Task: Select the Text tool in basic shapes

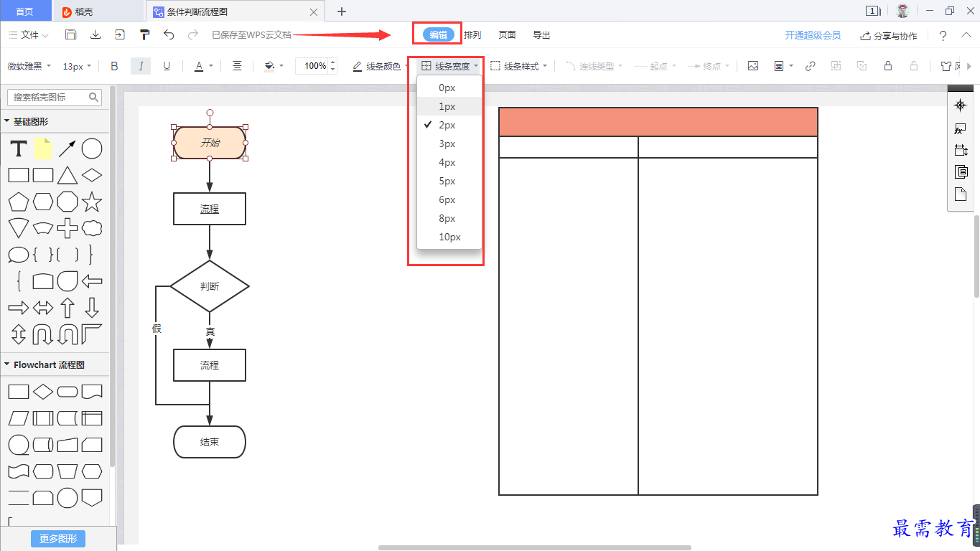Action: [19, 149]
